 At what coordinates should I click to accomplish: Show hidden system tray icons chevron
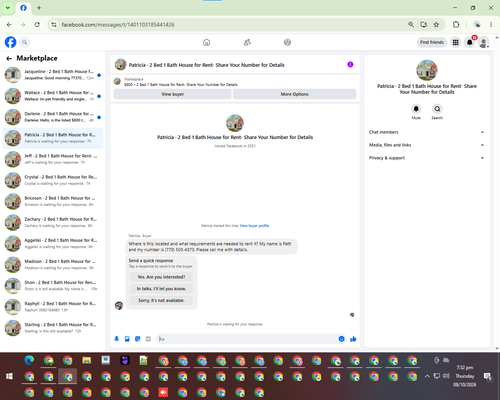(427, 376)
